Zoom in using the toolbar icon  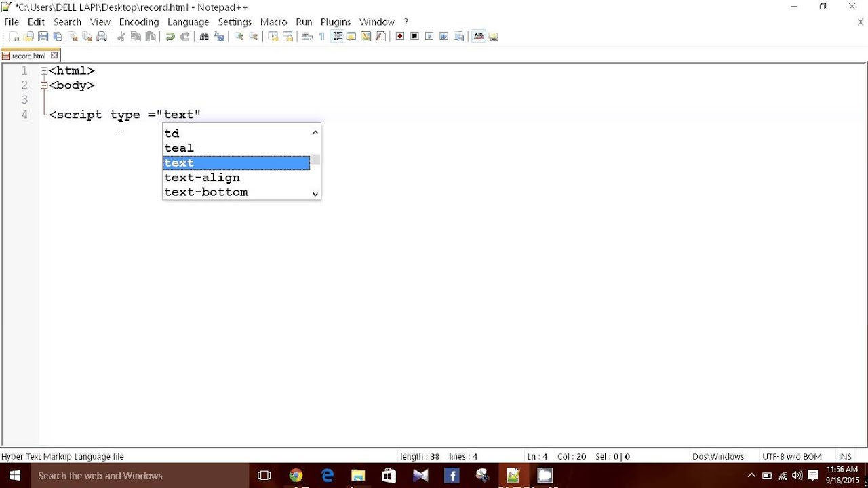pos(239,37)
